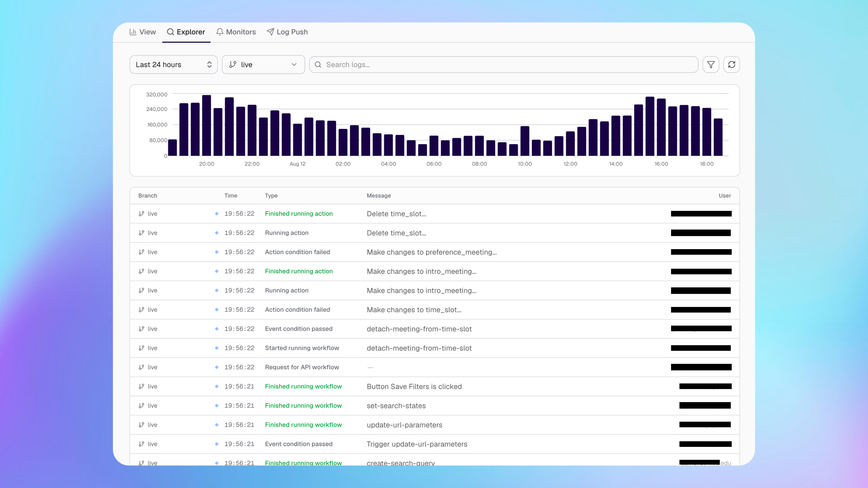
Task: Select Make changes to preference_meeting message
Action: (432, 252)
